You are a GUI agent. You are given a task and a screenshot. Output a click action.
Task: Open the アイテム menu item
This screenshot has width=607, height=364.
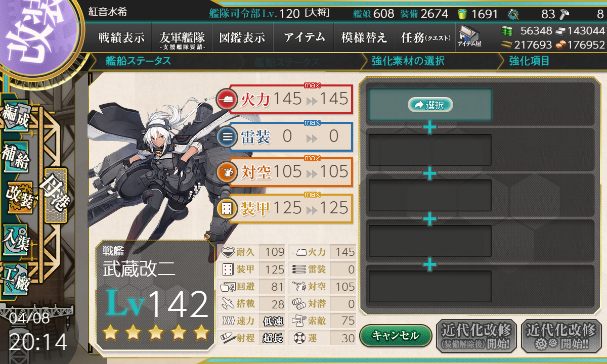(305, 37)
